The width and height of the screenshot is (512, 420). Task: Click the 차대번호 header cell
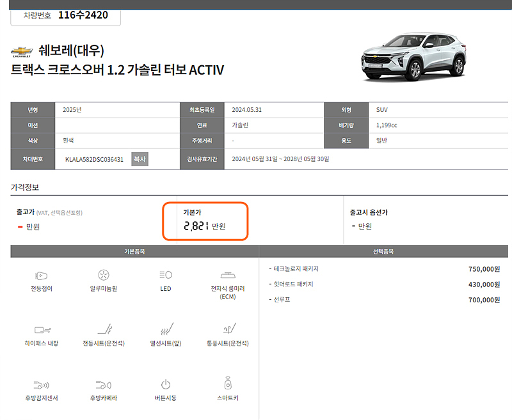[33, 159]
